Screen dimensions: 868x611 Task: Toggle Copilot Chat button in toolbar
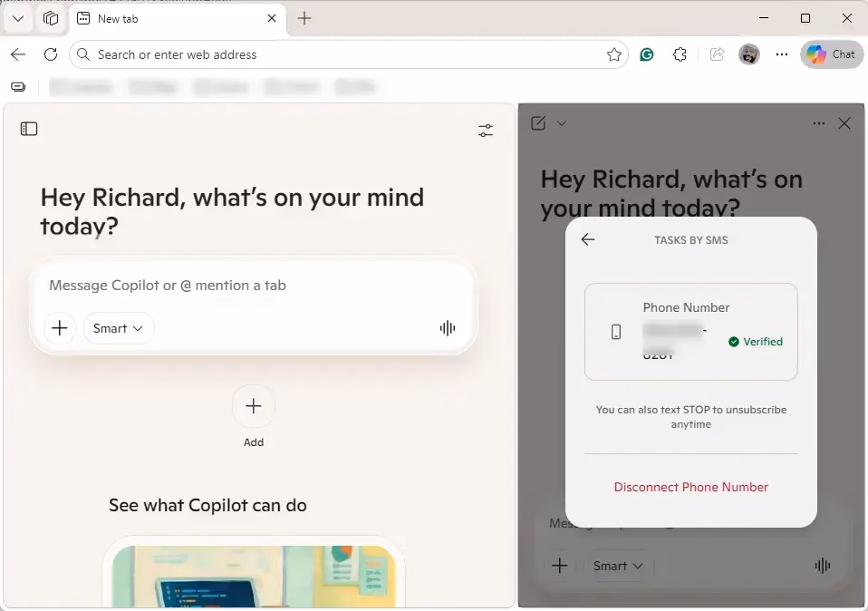point(831,54)
